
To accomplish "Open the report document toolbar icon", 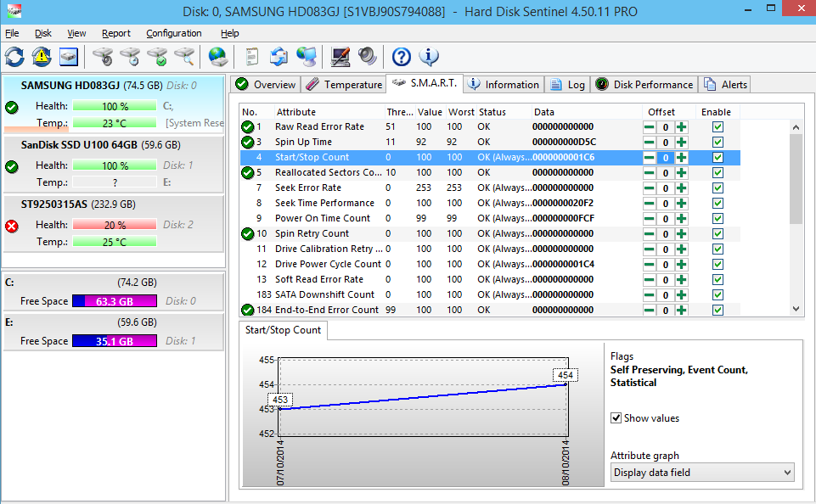I will 251,57.
